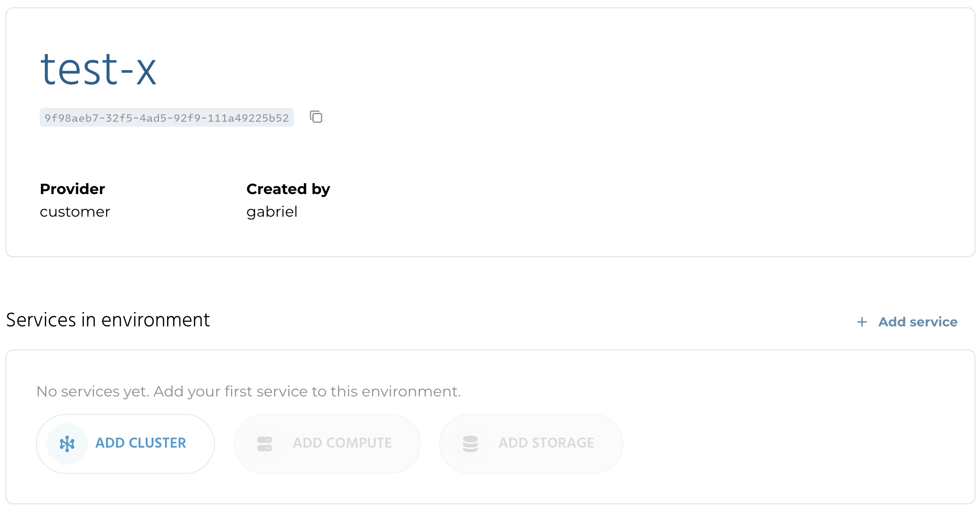Click the Provider label
The image size is (980, 508).
[72, 189]
